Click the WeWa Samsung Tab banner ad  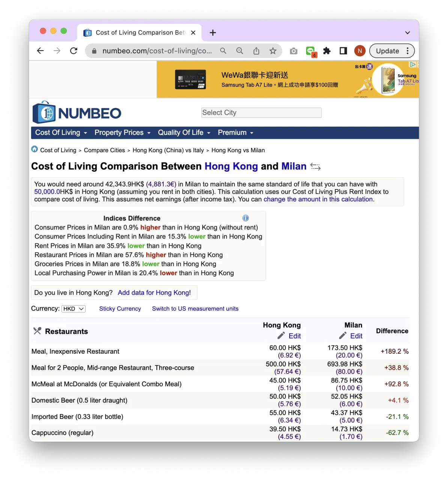pos(288,79)
